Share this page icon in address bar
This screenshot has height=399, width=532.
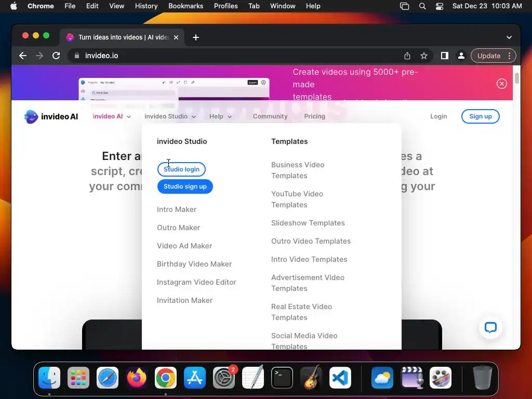(407, 56)
